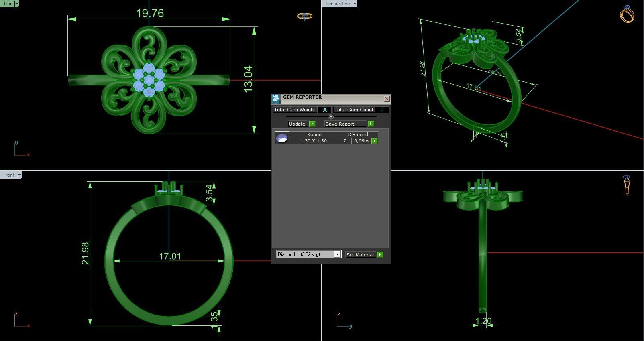Click the 17.01 dimension in Front viewport
The width and height of the screenshot is (644, 341).
(170, 256)
